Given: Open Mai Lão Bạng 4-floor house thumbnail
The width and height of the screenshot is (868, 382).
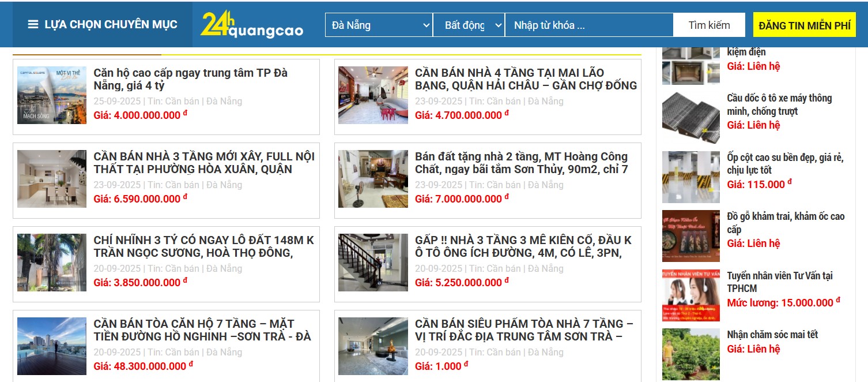Looking at the screenshot, I should click(x=373, y=95).
